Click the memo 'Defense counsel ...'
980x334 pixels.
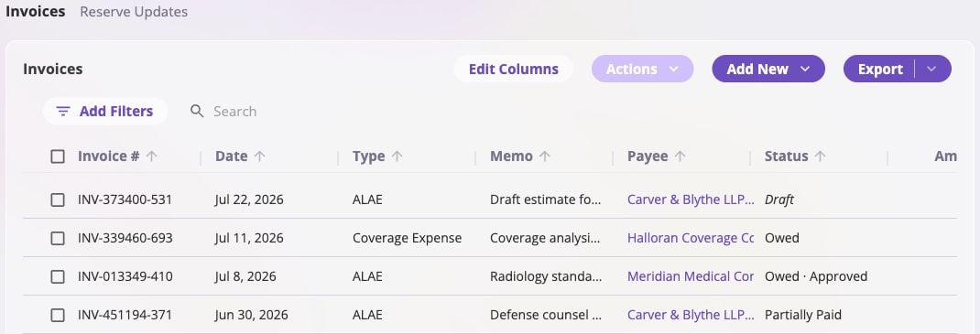click(547, 315)
